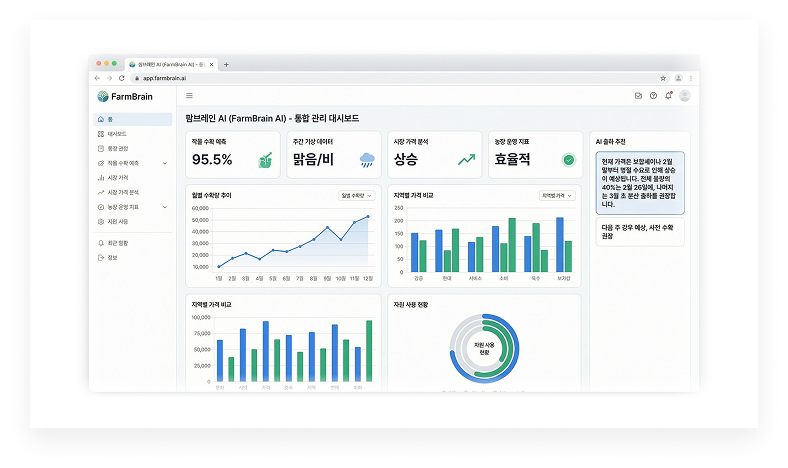This screenshot has height=468, width=788.
Task: Click the green rising trend arrow icon
Action: point(466,160)
